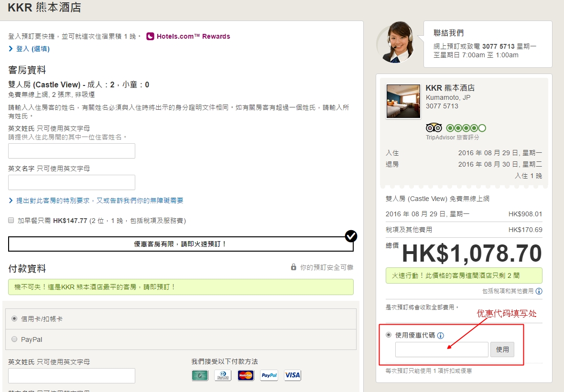
Task: Focus the promo code input box
Action: [442, 350]
